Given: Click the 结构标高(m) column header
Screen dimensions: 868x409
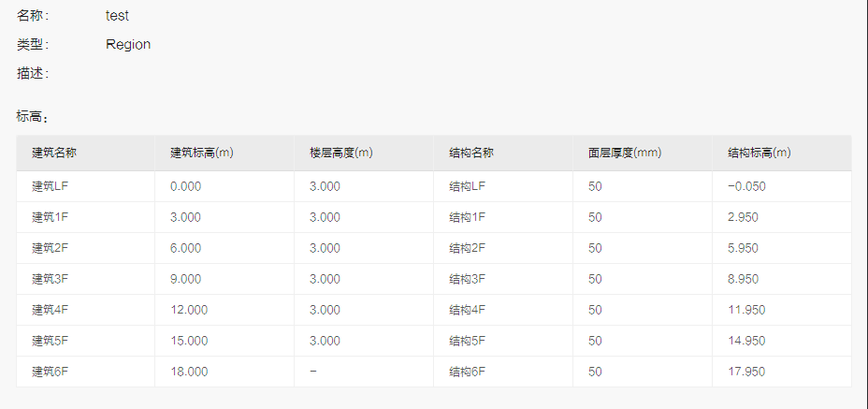Looking at the screenshot, I should (x=759, y=153).
